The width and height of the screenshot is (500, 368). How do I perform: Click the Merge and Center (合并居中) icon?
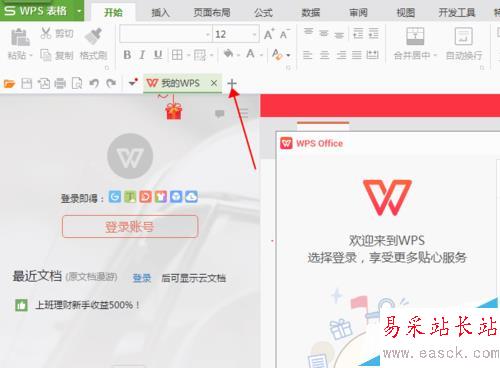click(415, 36)
